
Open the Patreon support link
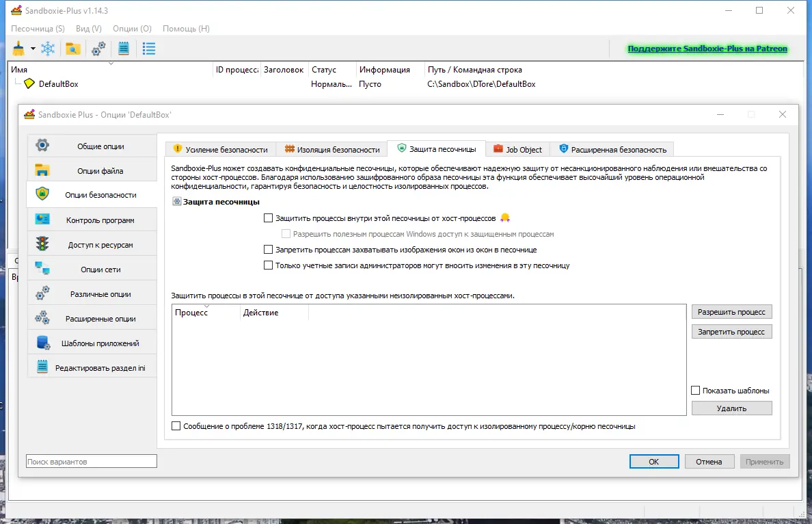pos(707,49)
